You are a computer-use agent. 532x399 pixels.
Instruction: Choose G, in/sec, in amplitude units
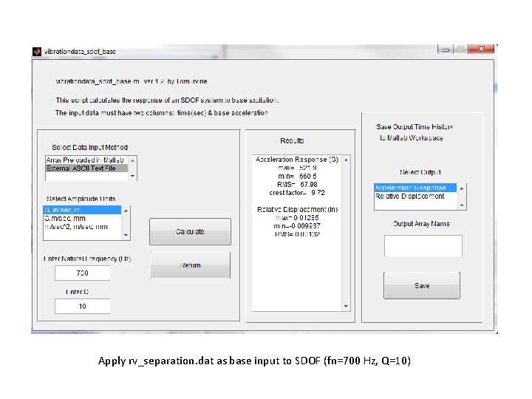coord(82,210)
